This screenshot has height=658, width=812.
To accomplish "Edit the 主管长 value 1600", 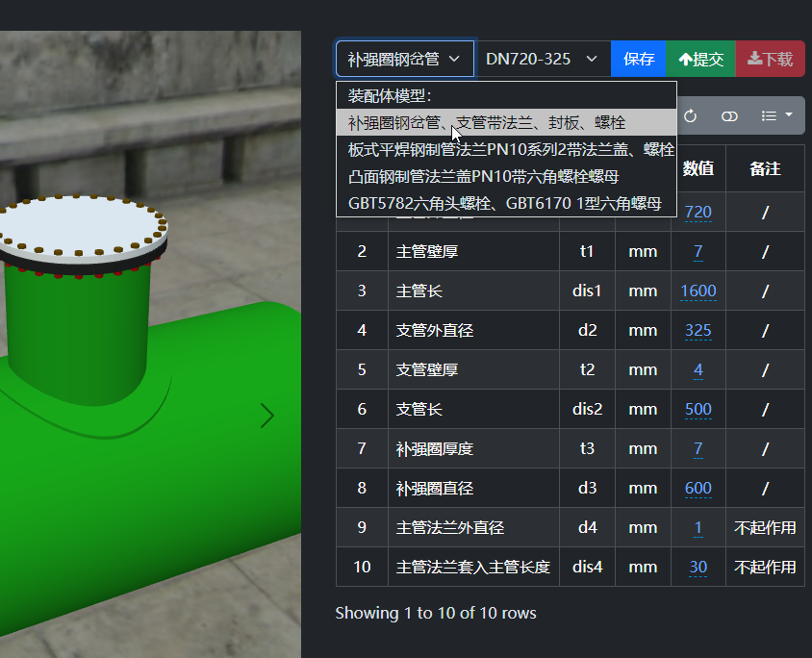I will [x=698, y=291].
